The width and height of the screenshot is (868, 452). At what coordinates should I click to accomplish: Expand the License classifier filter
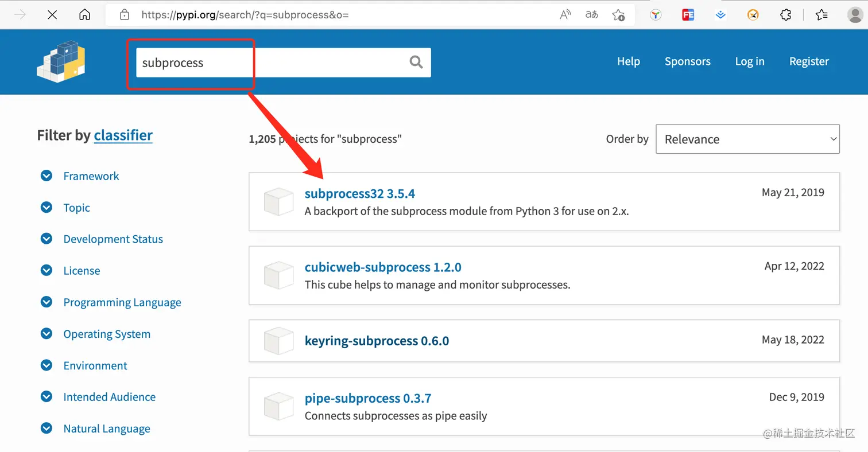tap(46, 270)
